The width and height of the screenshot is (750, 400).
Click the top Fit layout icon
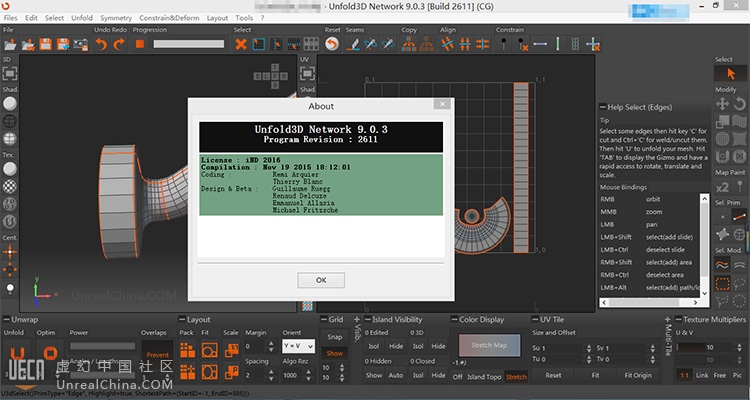click(210, 350)
